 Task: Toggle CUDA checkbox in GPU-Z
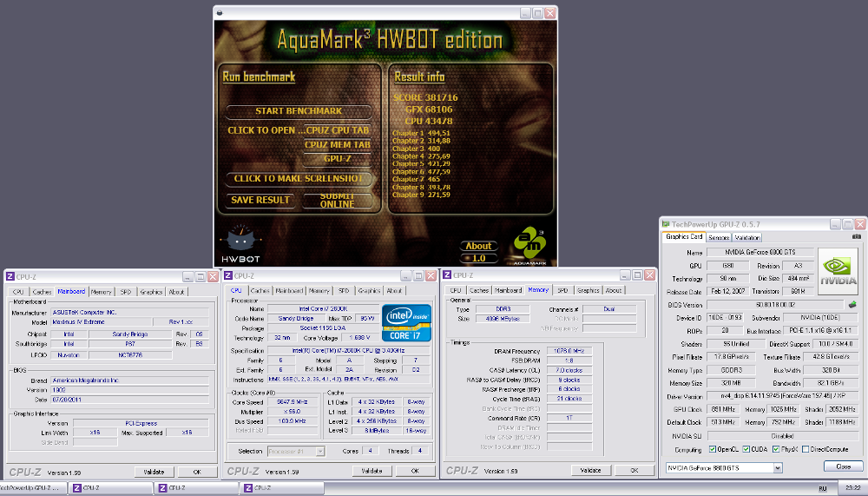(746, 449)
